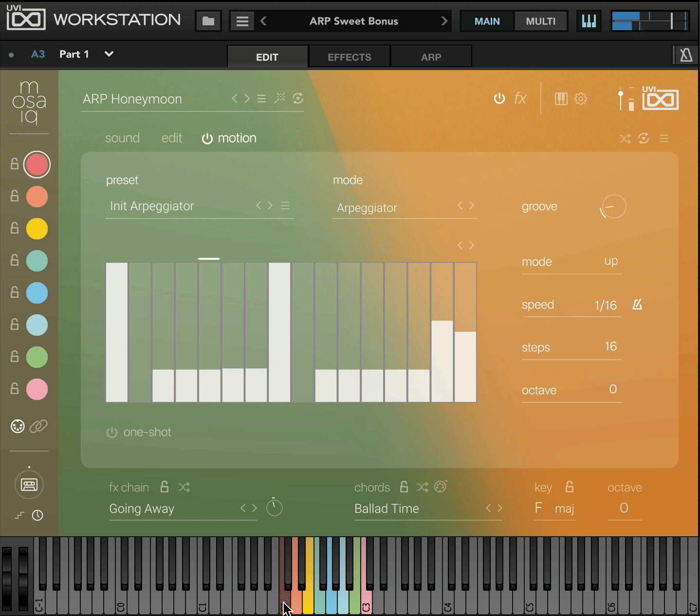
Task: Open the keyboard layout icon beside gear
Action: (x=561, y=99)
